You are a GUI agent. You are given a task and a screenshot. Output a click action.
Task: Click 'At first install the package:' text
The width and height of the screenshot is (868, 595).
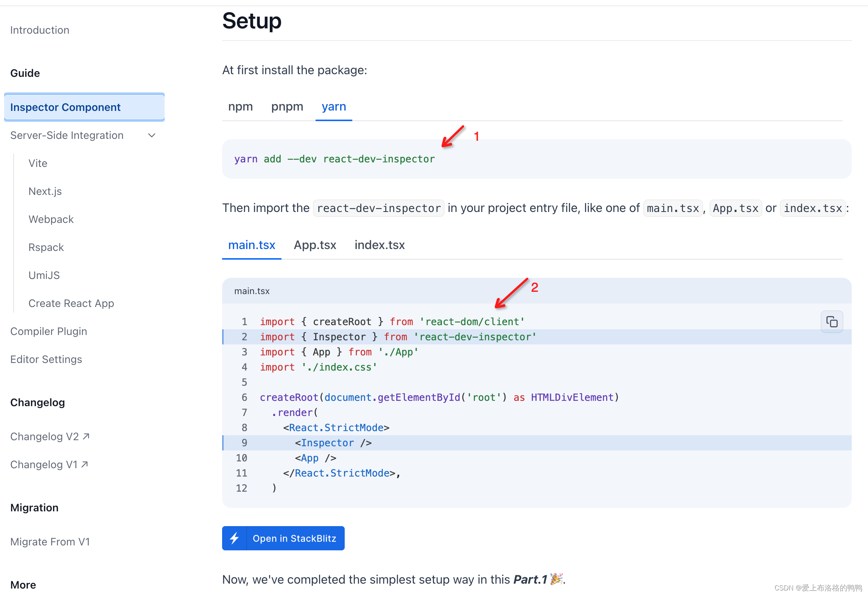pos(295,70)
